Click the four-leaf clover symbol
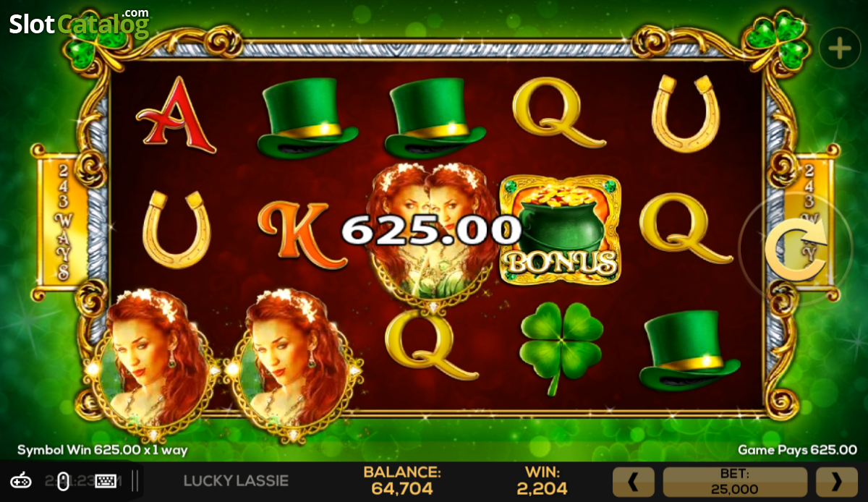 (561, 347)
